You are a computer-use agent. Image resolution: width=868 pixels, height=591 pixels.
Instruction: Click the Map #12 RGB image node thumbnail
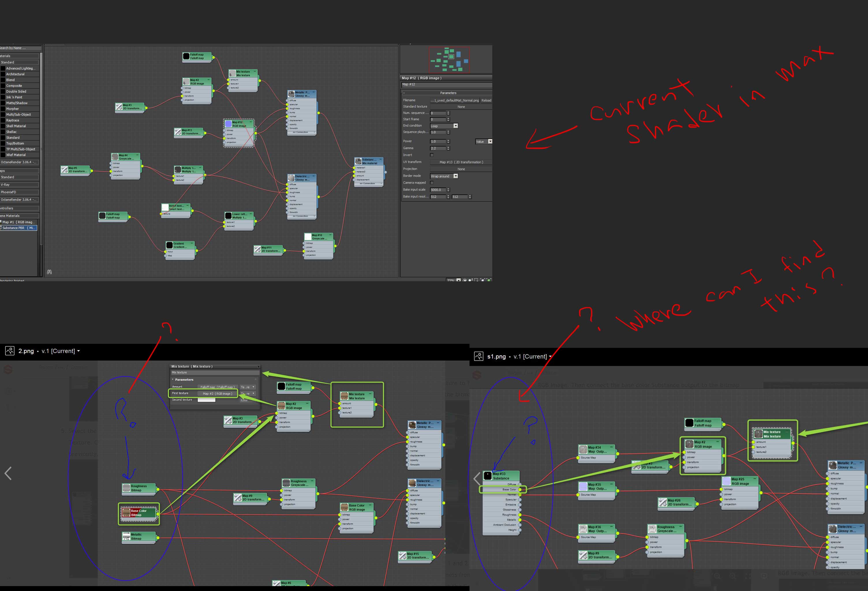pyautogui.click(x=228, y=124)
